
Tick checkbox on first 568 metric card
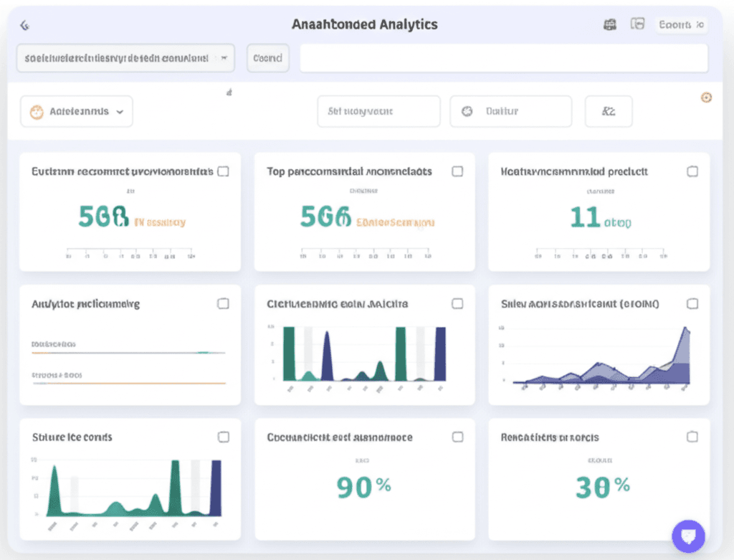(x=224, y=171)
